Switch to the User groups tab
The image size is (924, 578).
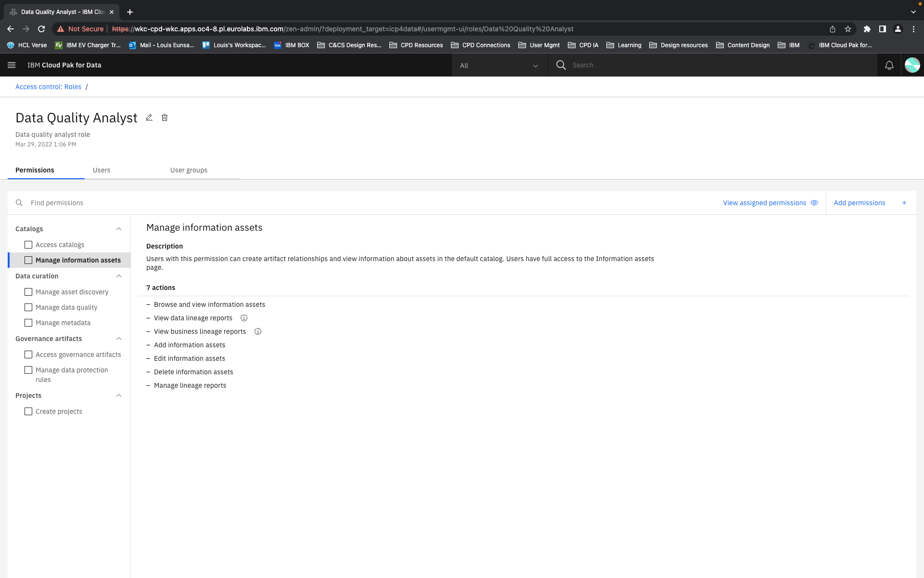189,170
